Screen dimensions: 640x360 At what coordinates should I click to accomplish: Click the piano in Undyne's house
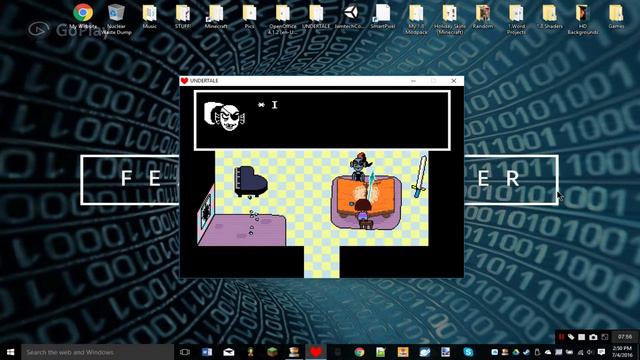250,182
